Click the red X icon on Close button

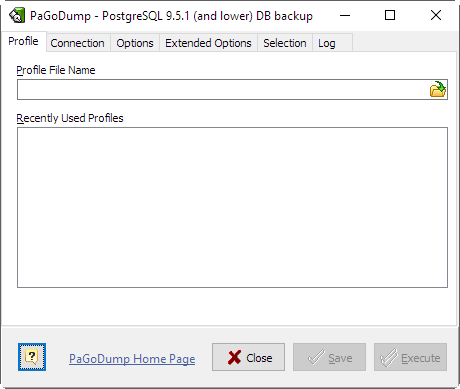click(x=234, y=357)
